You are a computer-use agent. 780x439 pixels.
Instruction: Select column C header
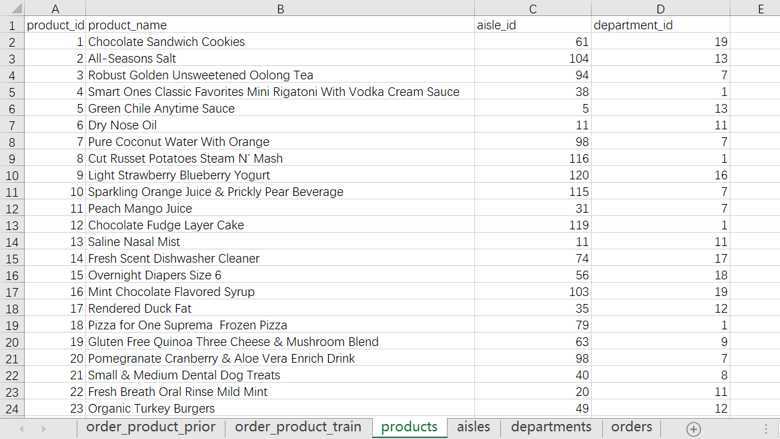coord(533,8)
